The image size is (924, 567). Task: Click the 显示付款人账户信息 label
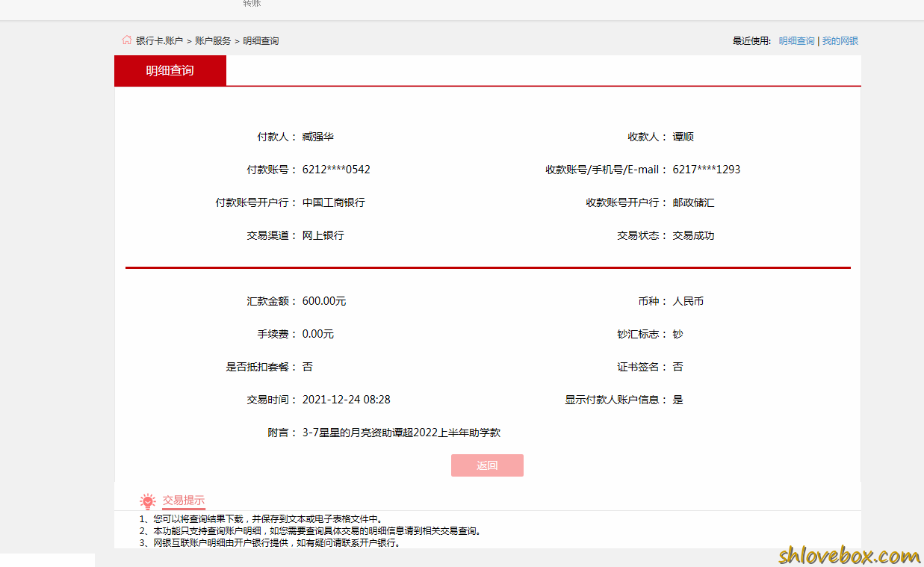616,400
